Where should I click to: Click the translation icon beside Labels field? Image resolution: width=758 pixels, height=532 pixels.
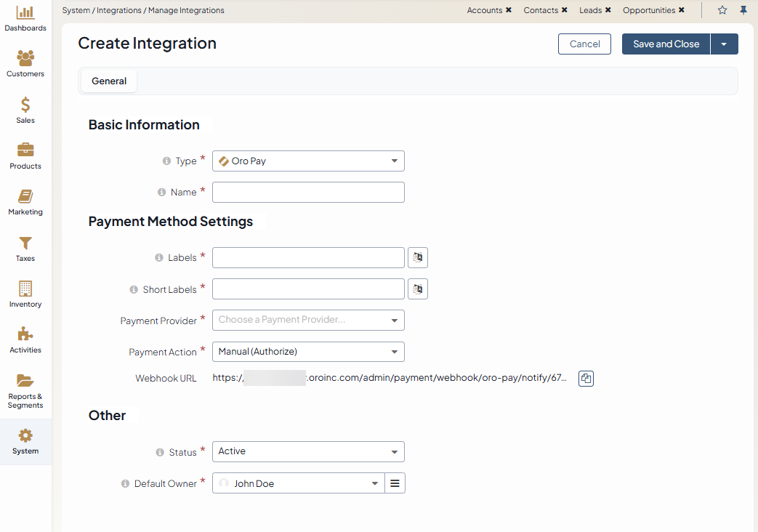coord(418,257)
